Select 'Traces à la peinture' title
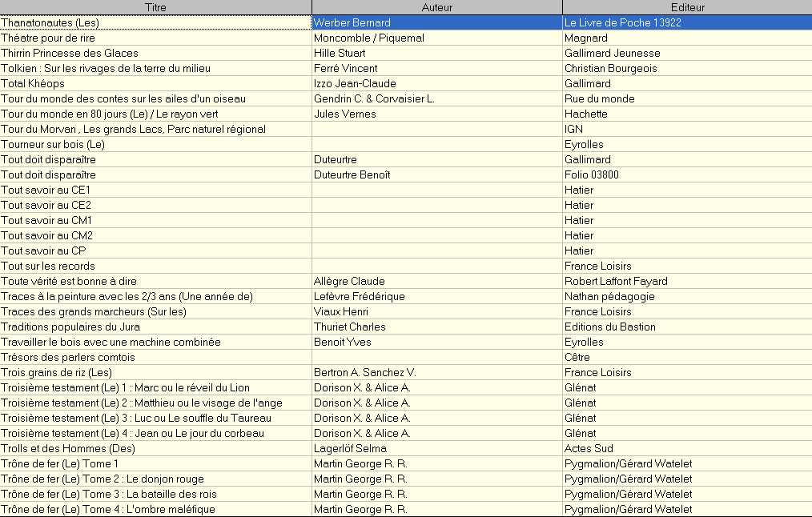812x517 pixels. pos(155,297)
